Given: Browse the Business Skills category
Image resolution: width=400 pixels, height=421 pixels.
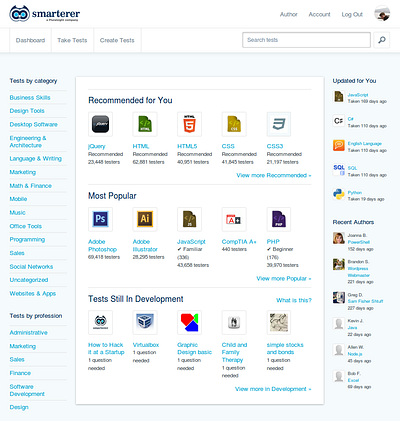Looking at the screenshot, I should tap(30, 97).
